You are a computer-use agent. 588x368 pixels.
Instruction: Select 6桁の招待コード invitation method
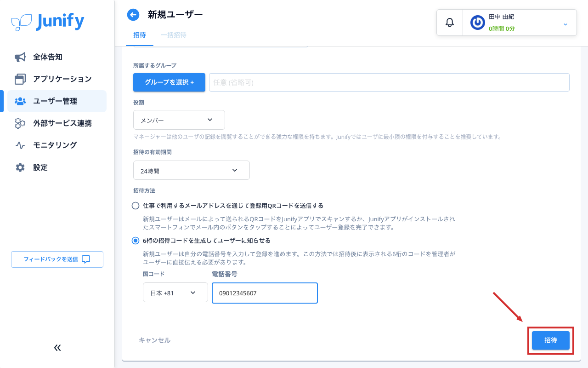point(136,241)
